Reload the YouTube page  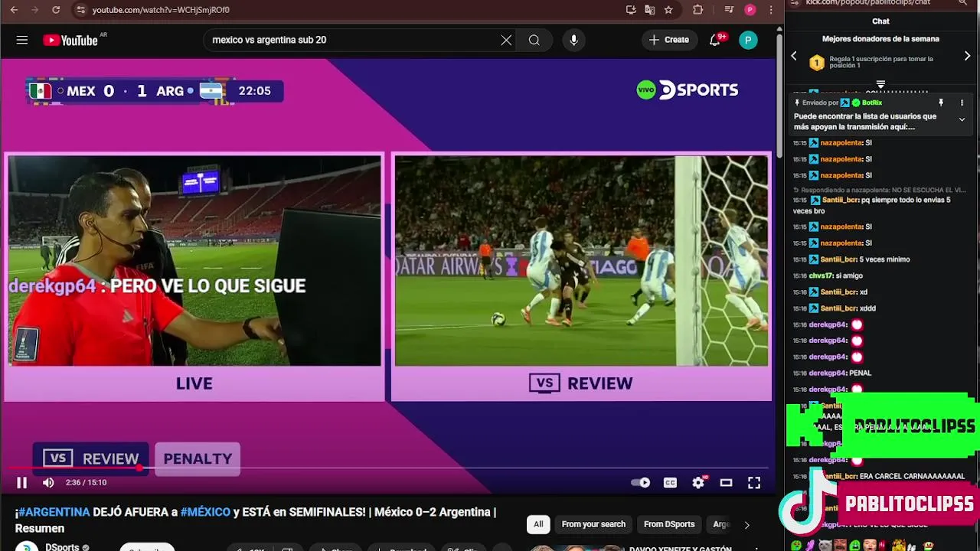coord(56,10)
